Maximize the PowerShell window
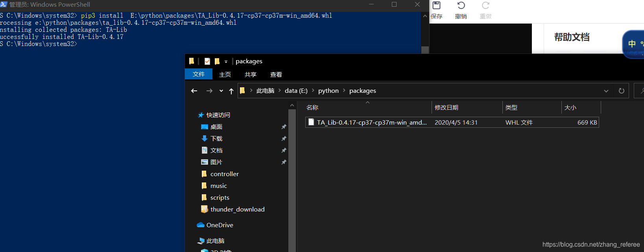 pyautogui.click(x=394, y=4)
